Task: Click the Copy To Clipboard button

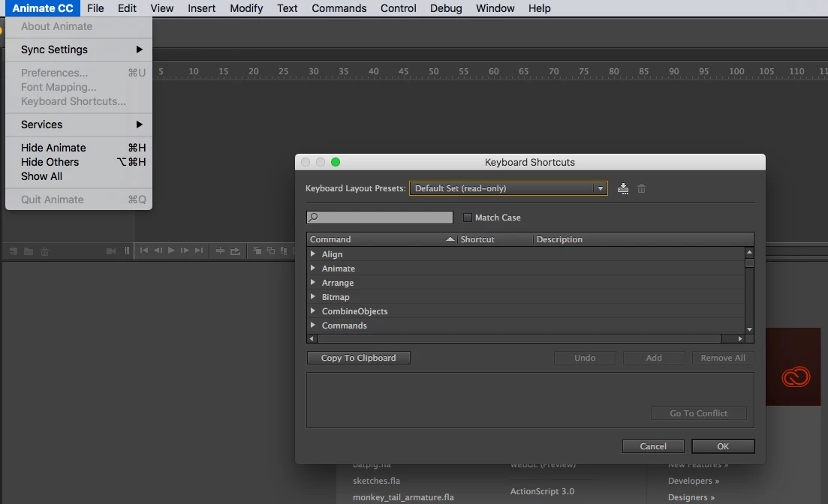Action: [359, 358]
